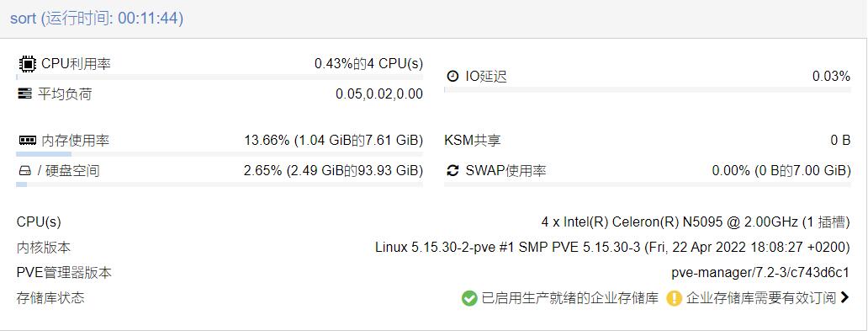Click the production-ready enterprise repository text

pos(569,298)
